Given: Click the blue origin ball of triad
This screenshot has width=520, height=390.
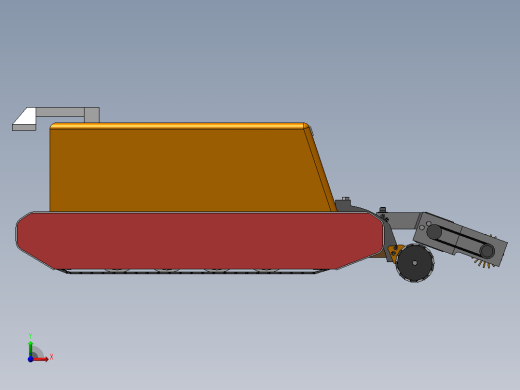Looking at the screenshot, I should 30,359.
